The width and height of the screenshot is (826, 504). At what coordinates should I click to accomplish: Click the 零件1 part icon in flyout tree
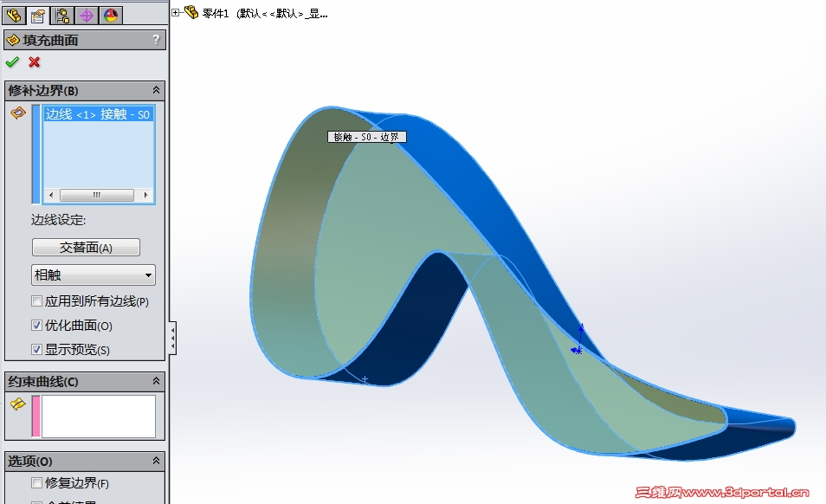190,12
